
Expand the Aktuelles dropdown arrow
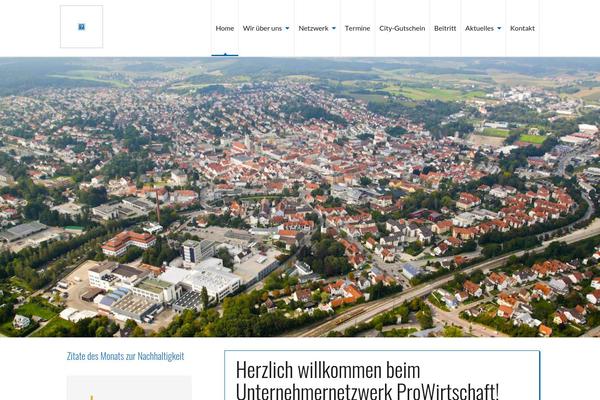click(499, 28)
